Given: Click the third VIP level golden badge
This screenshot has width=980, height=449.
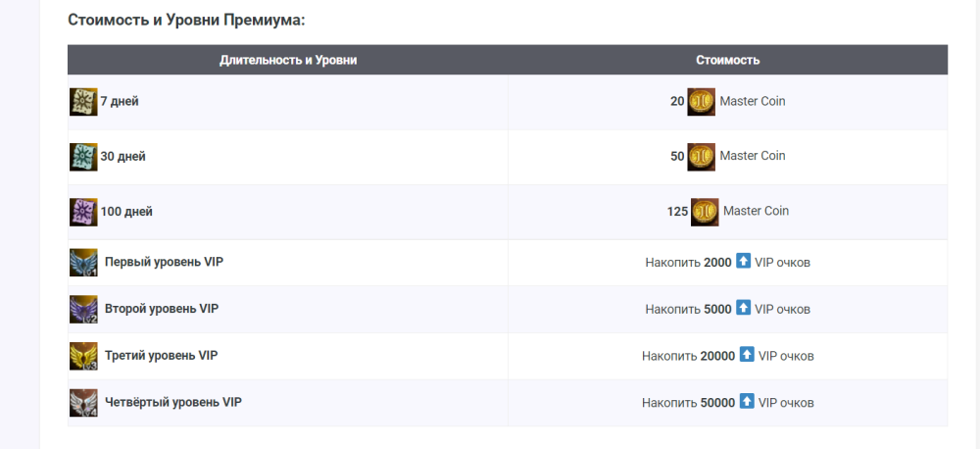Looking at the screenshot, I should coord(83,356).
